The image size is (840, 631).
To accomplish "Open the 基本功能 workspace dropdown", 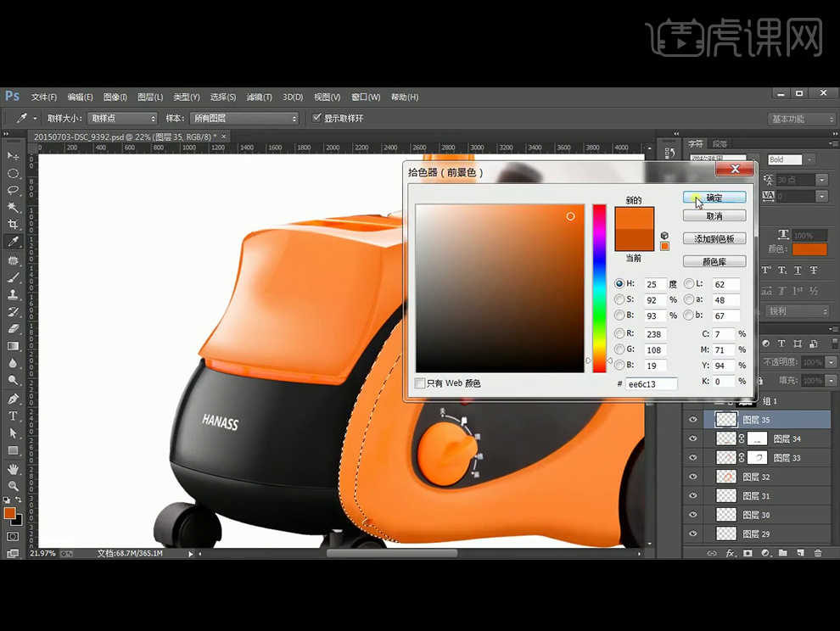I will 801,119.
